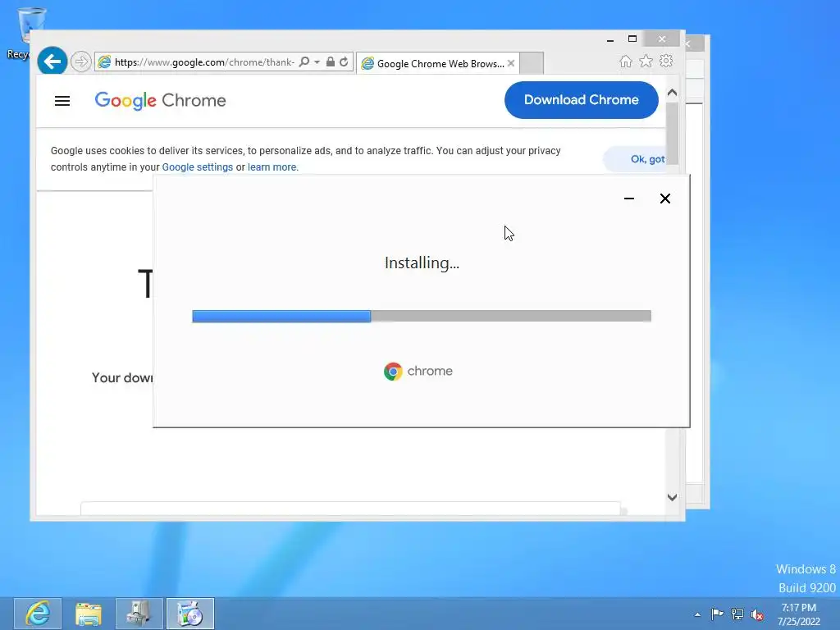This screenshot has height=630, width=840.
Task: Click the search magnifier in address bar
Action: 304,62
